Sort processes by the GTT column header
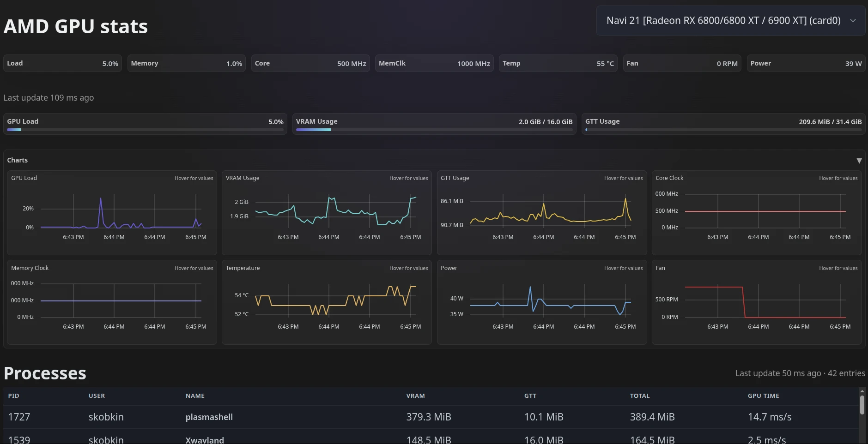868x444 pixels. pyautogui.click(x=530, y=396)
